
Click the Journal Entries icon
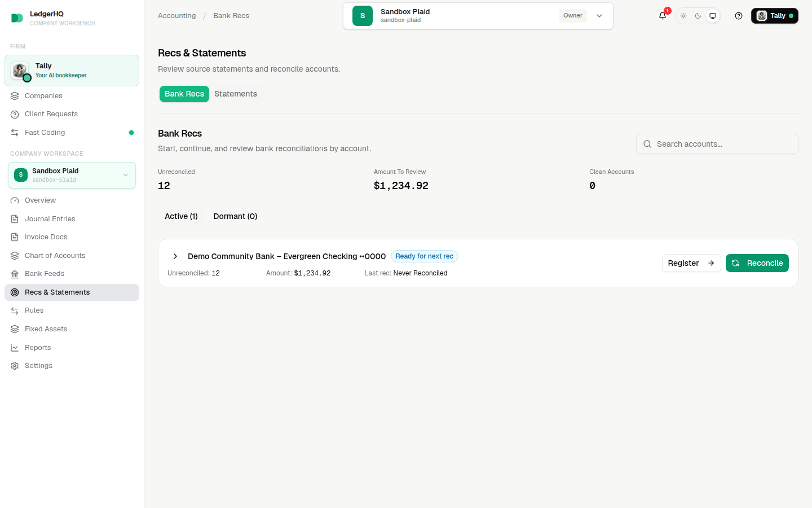point(15,219)
